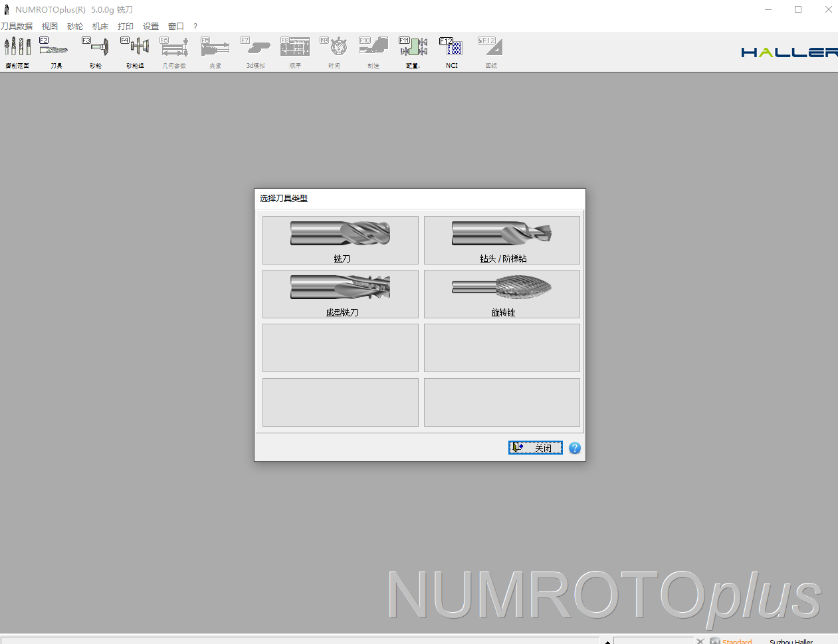Open the F9 时间 time icon
Image resolution: width=838 pixels, height=644 pixels.
coord(334,53)
